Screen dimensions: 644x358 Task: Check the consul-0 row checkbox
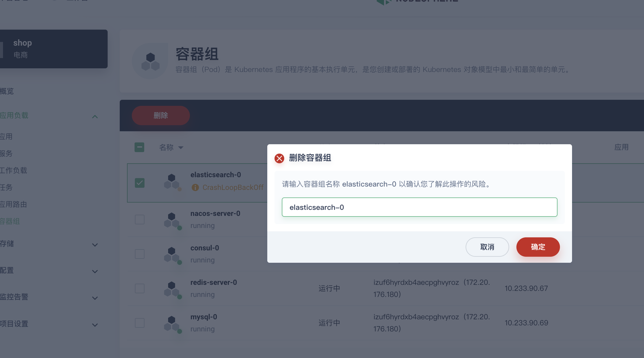click(139, 254)
